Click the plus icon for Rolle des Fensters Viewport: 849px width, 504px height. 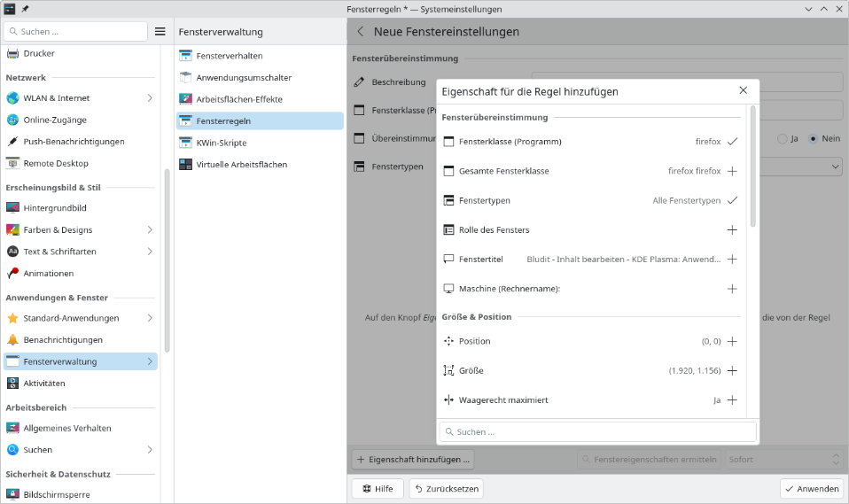[x=732, y=230]
